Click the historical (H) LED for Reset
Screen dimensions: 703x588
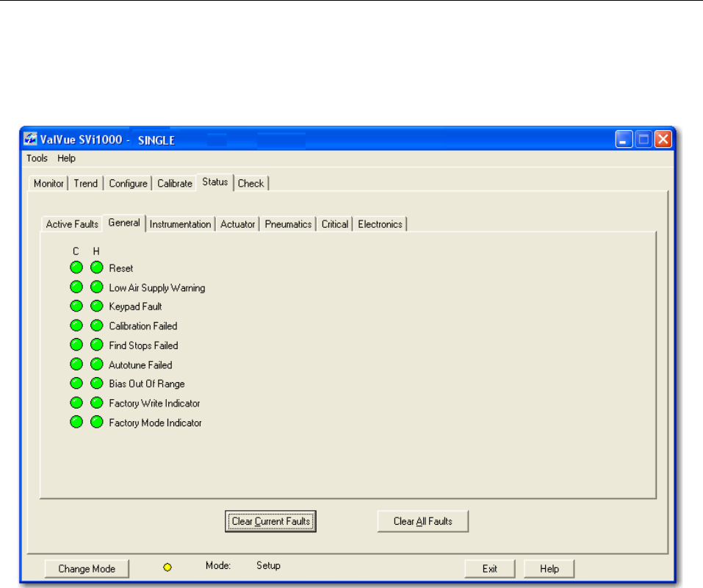point(96,268)
